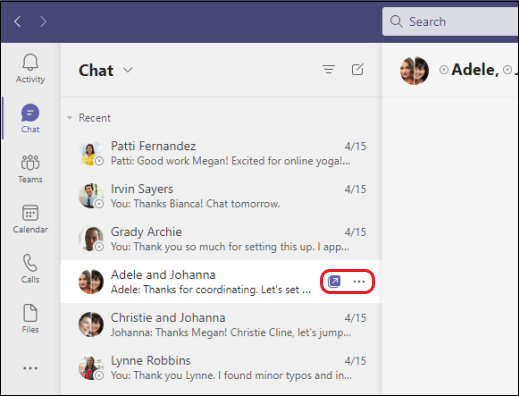Open more apps ellipsis in sidebar
Image resolution: width=519 pixels, height=396 pixels.
click(x=30, y=368)
